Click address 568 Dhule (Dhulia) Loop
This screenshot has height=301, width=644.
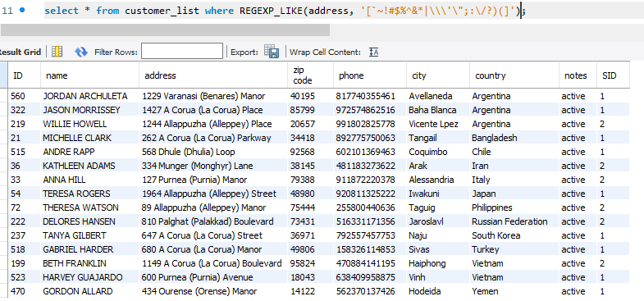pyautogui.click(x=188, y=152)
